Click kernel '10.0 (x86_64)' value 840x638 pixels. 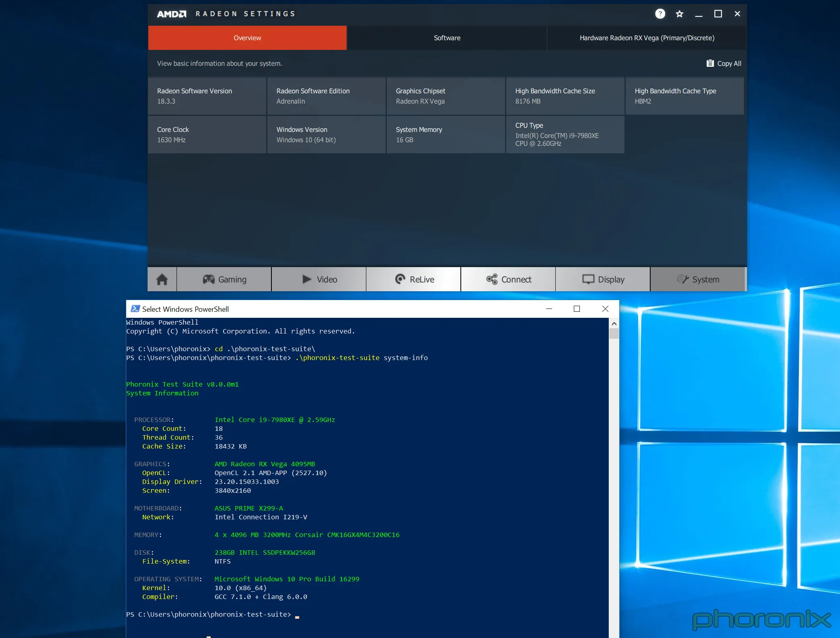[240, 588]
